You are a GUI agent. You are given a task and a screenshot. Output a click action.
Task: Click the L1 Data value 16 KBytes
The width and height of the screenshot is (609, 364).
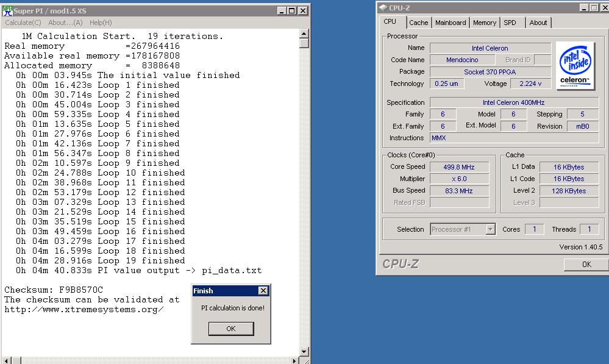[569, 167]
